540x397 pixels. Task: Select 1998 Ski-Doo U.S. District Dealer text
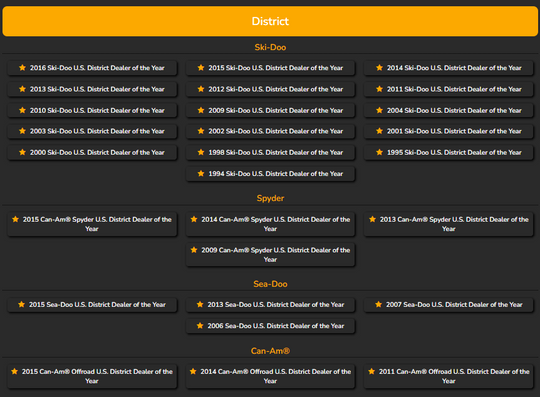pyautogui.click(x=276, y=153)
